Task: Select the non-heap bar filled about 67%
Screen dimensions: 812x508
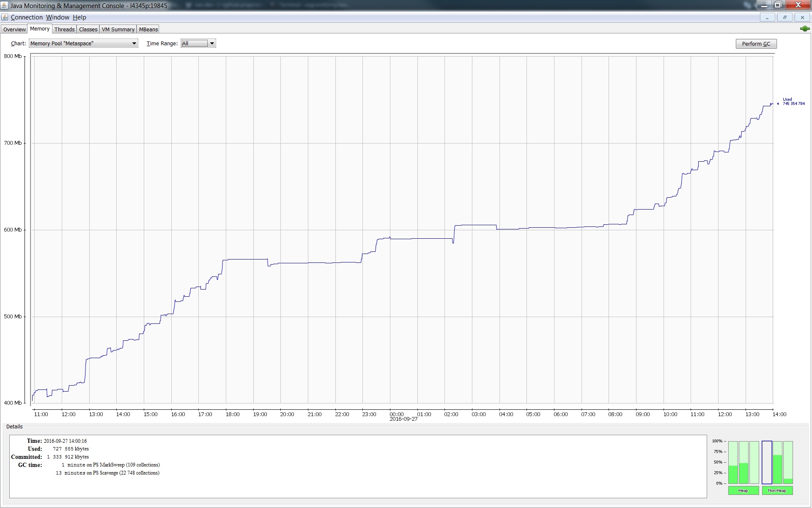Action: (x=777, y=462)
